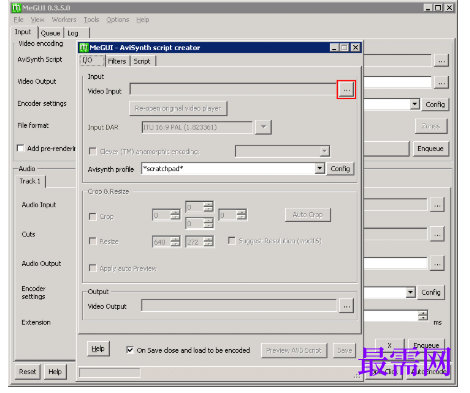
Task: Expand video Encoder settings dropdown in main window
Action: pos(414,104)
